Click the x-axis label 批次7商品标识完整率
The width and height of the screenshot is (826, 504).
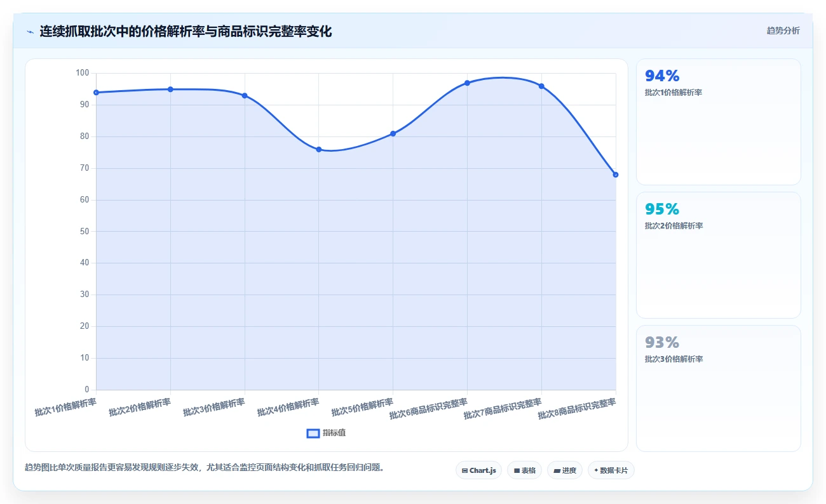coord(503,409)
